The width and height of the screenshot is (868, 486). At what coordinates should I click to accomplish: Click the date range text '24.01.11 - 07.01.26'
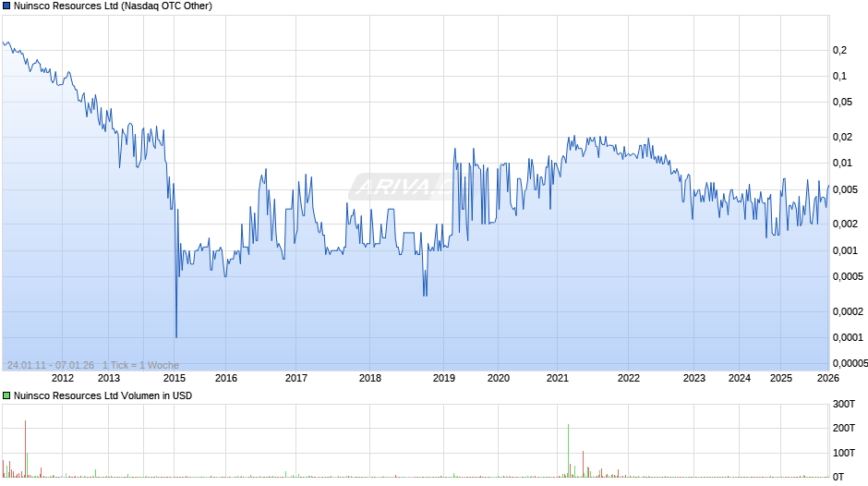(x=51, y=365)
